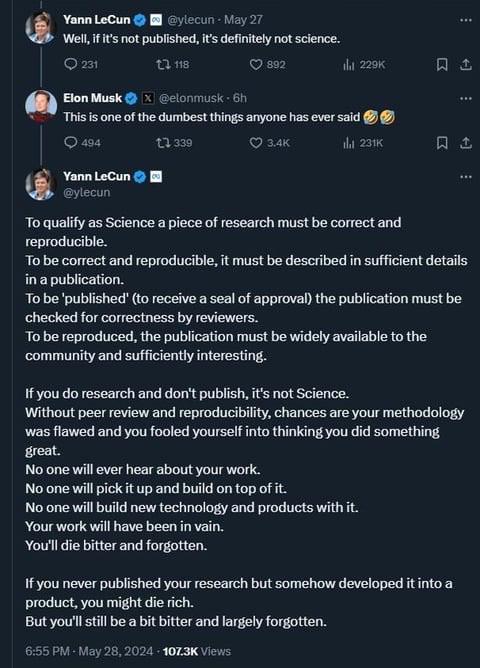Share Yann LeCun's first tweet

[466, 65]
